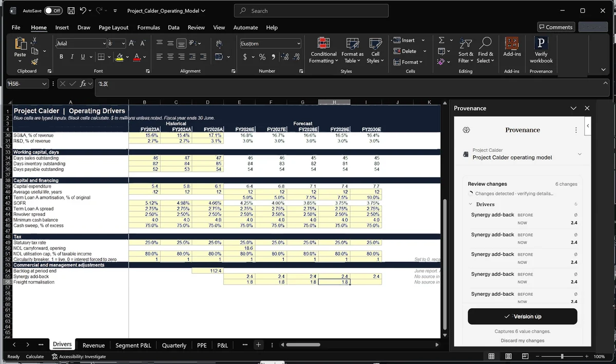616x364 pixels.
Task: Click the insert function fx button
Action: pyautogui.click(x=83, y=84)
